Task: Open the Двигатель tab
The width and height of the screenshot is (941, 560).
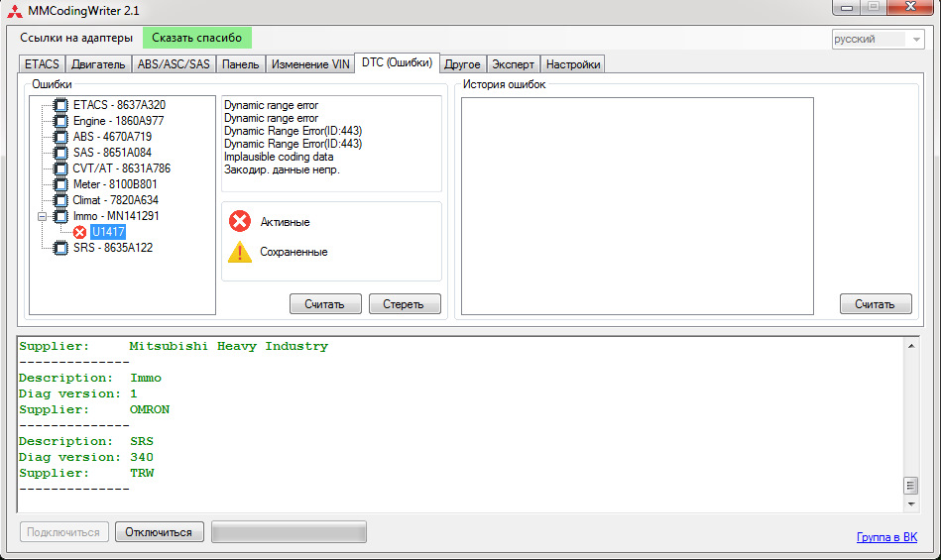Action: click(98, 64)
